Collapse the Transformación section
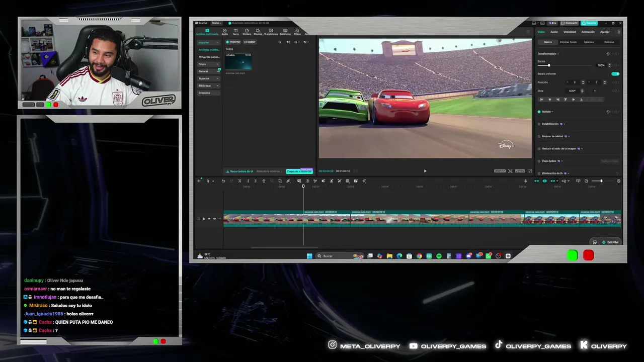The width and height of the screenshot is (644, 362). pyautogui.click(x=558, y=54)
